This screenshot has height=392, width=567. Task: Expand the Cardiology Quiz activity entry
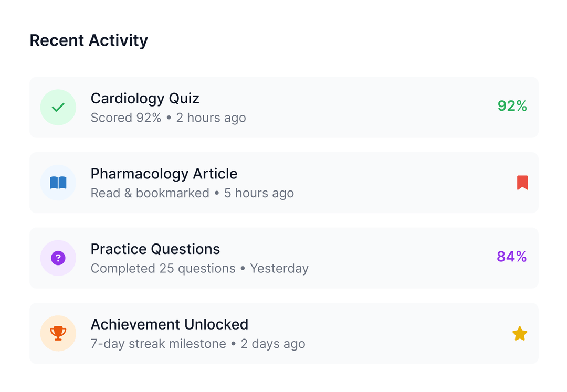[283, 107]
